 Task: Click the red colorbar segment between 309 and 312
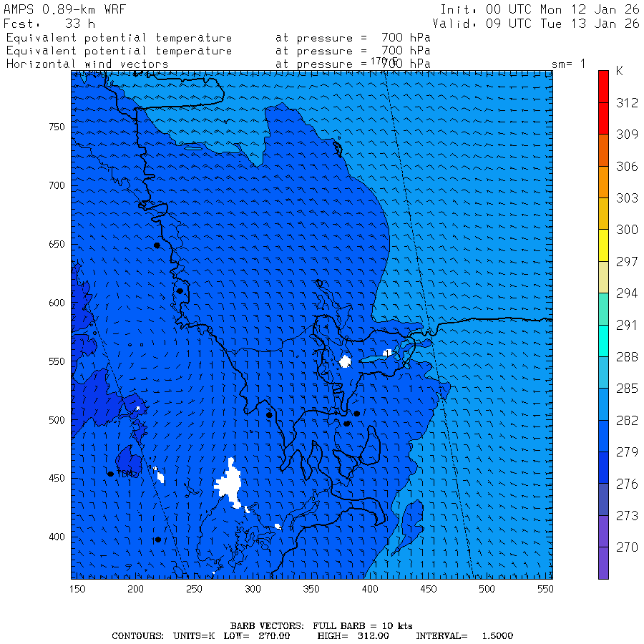(603, 118)
